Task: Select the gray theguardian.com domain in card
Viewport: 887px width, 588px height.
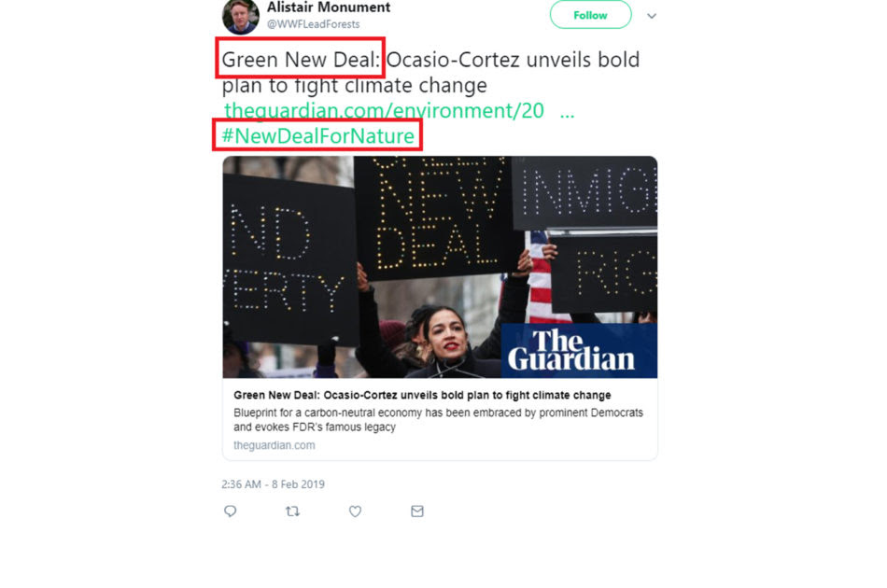Action: [275, 445]
